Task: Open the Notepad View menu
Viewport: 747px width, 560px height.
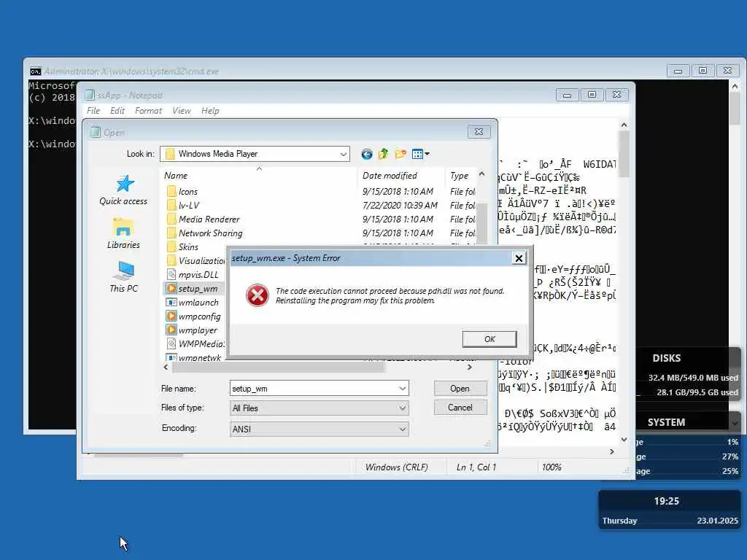Action: click(182, 111)
